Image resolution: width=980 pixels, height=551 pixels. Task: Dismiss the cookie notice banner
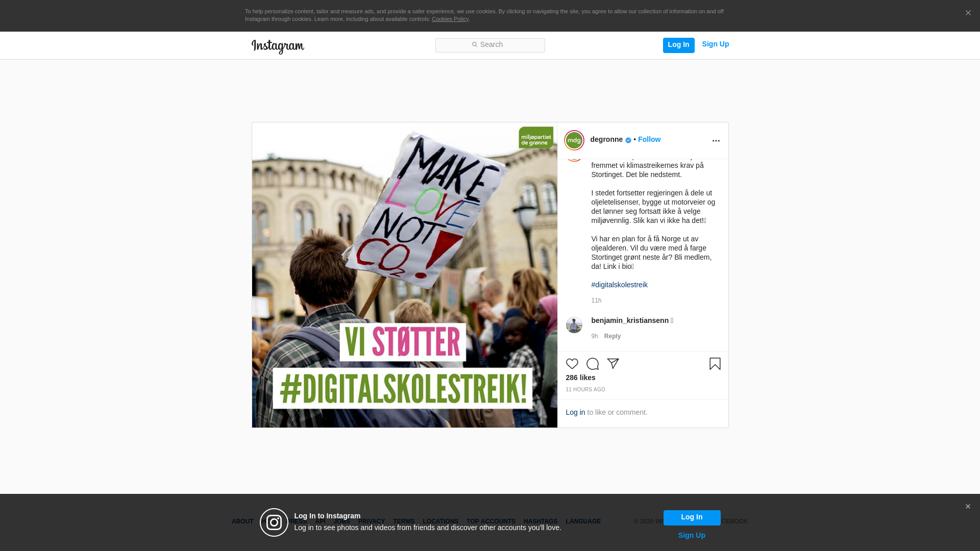click(x=968, y=13)
